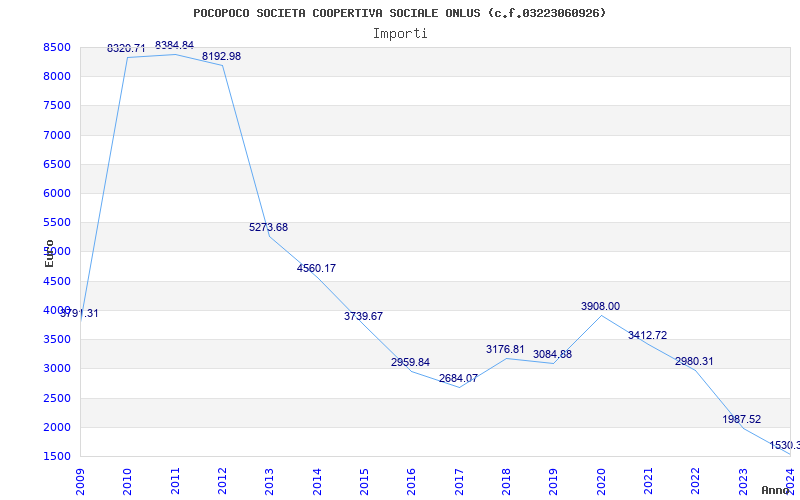
Task: Click the 8500 y-axis tick label
Action: [x=57, y=47]
